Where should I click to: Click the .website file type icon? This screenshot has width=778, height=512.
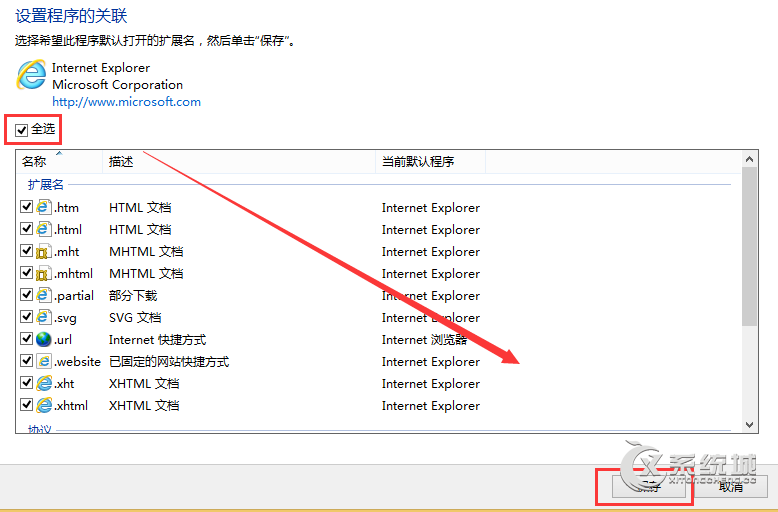click(44, 361)
